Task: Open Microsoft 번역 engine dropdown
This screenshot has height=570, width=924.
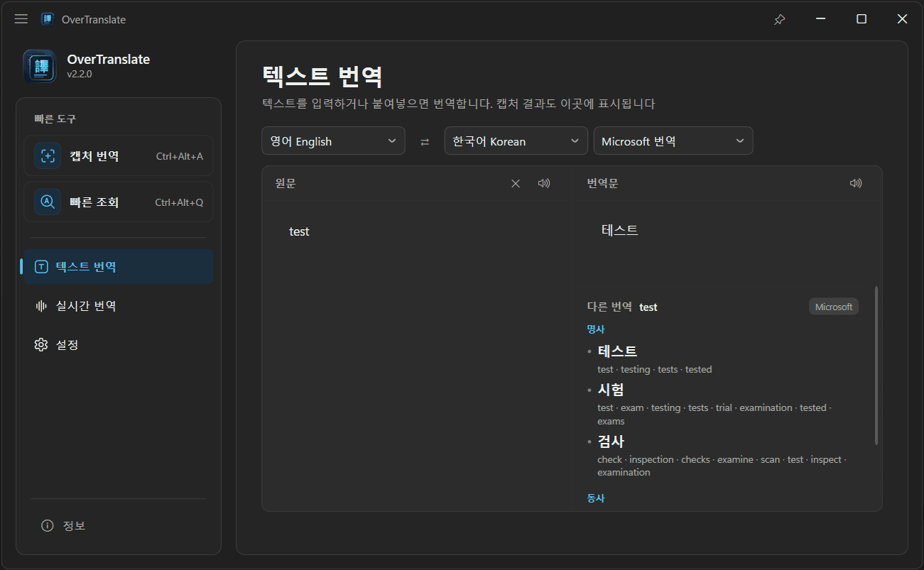Action: [673, 141]
